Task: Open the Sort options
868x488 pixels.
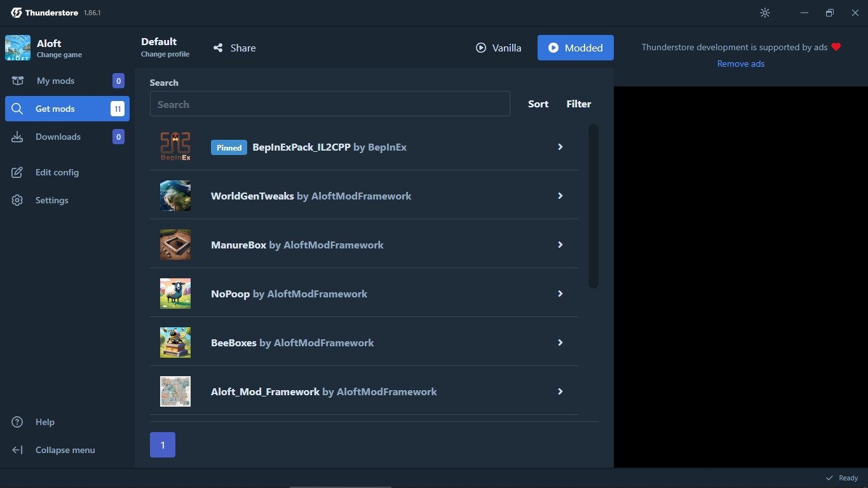Action: (538, 104)
